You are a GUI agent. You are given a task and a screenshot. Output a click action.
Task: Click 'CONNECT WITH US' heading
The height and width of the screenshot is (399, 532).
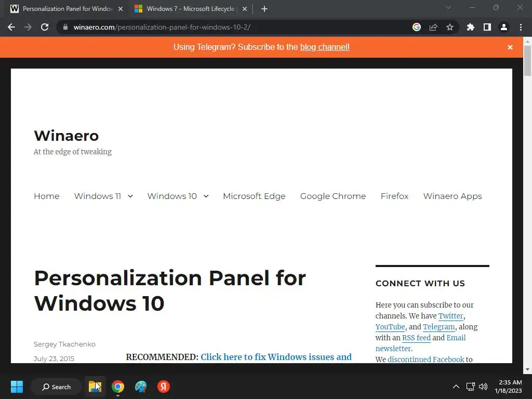click(420, 283)
